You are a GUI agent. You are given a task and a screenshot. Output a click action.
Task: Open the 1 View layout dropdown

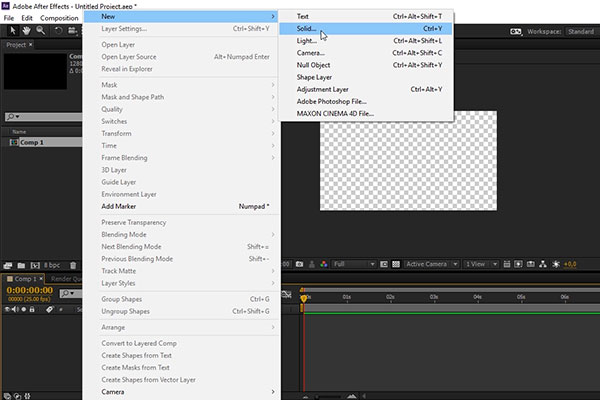[481, 264]
